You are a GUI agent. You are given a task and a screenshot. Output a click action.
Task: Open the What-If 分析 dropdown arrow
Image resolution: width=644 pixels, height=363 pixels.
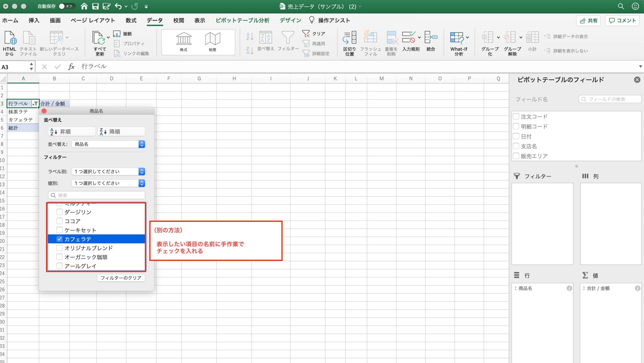click(467, 38)
